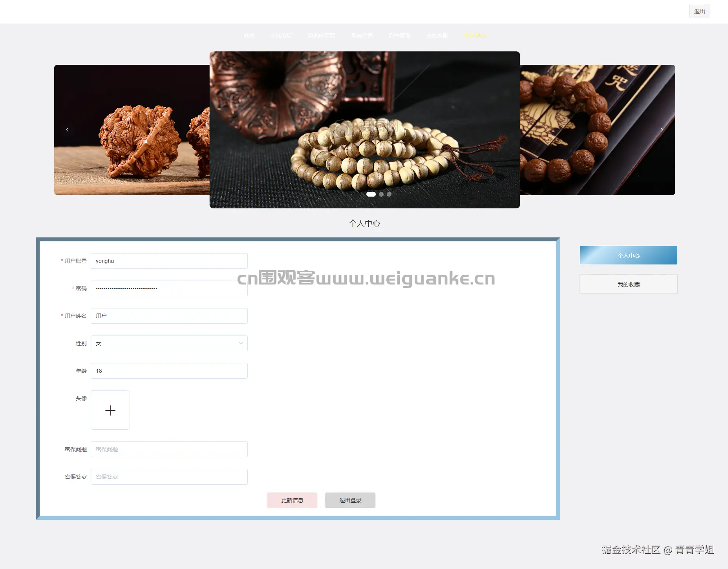Open the 后台管理 nav item
The width and height of the screenshot is (728, 569).
(399, 35)
